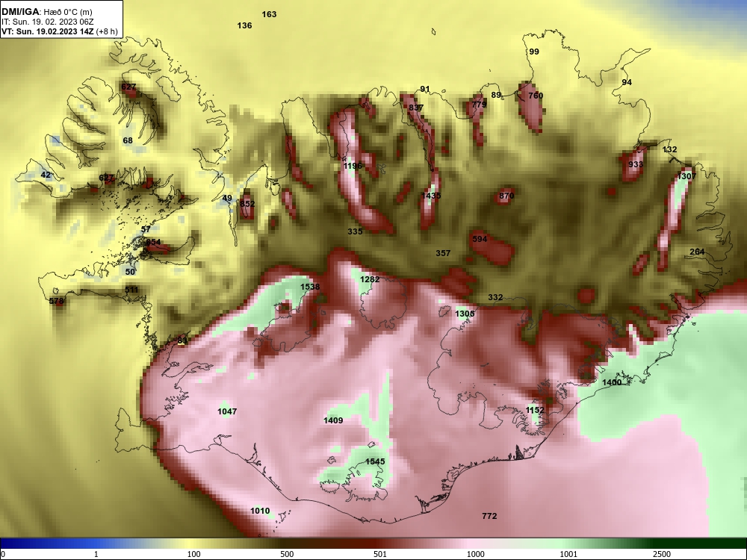Screen dimensions: 747x560
Task: Click the 1047 height value
Action: coord(227,411)
